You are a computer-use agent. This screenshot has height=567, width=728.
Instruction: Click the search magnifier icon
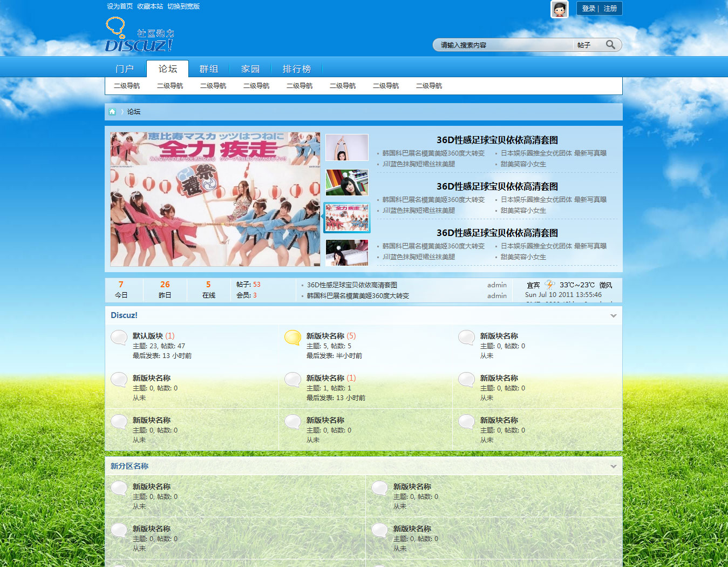point(610,45)
